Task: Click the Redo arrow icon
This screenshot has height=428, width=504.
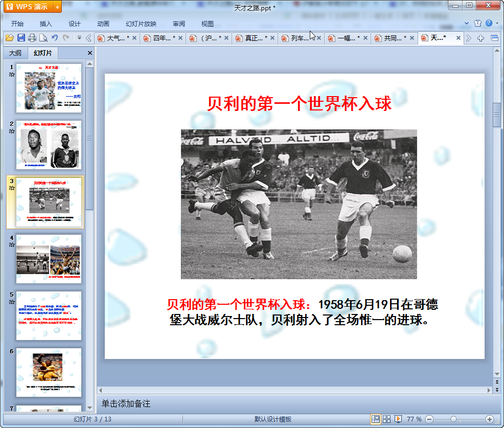Action: click(66, 38)
